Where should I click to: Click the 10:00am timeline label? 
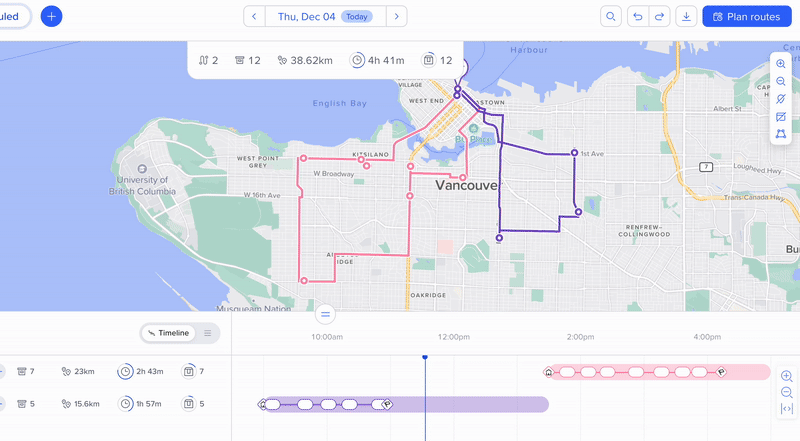pos(327,337)
